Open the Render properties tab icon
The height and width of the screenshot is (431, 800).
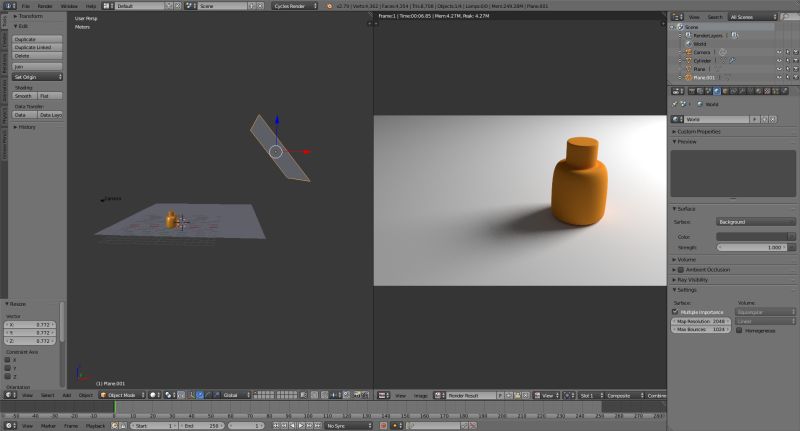[691, 91]
